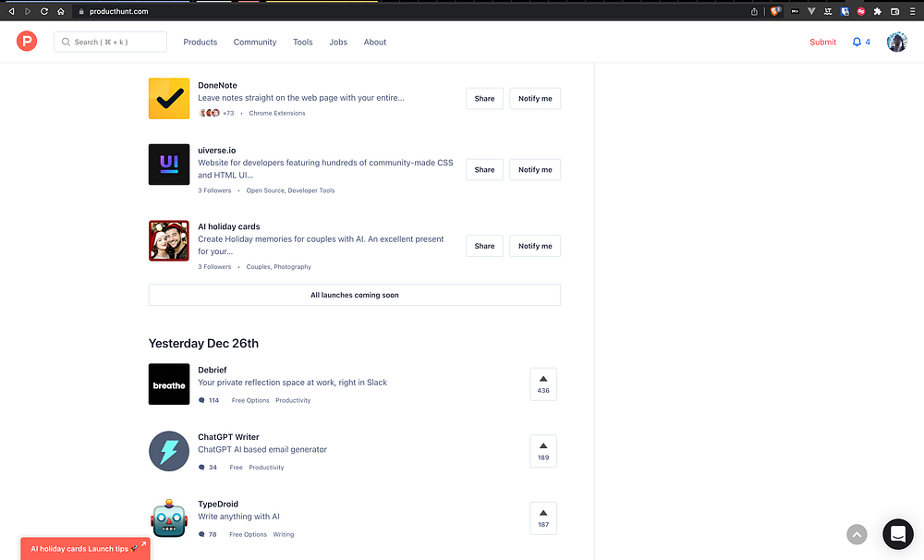Click the browser back arrow
This screenshot has height=560, width=924.
click(11, 11)
